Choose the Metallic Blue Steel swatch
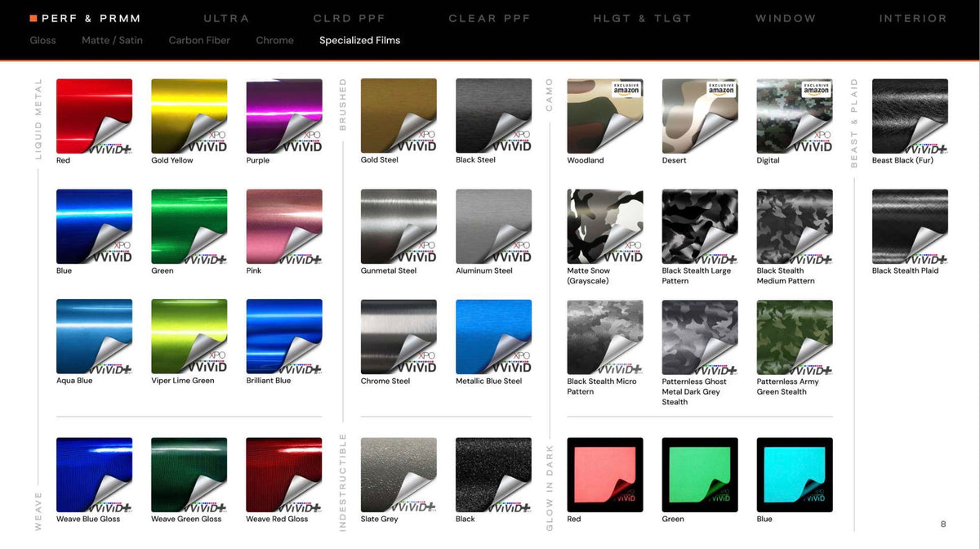 pos(493,337)
